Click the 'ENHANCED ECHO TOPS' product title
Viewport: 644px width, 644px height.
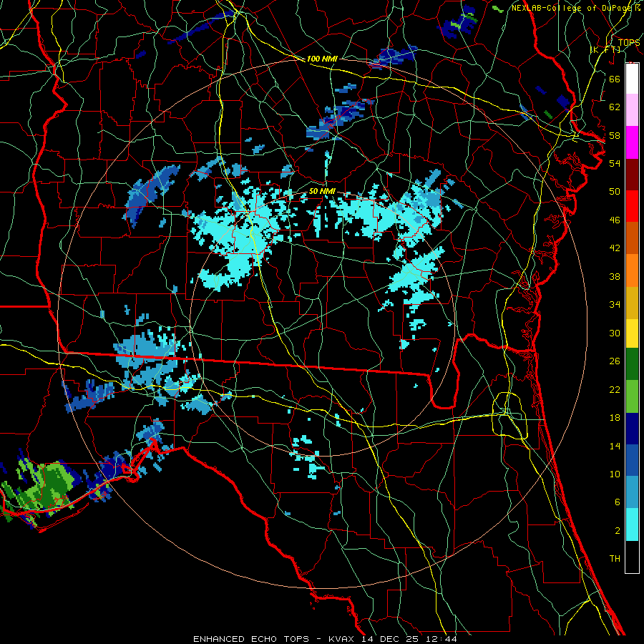(251, 639)
